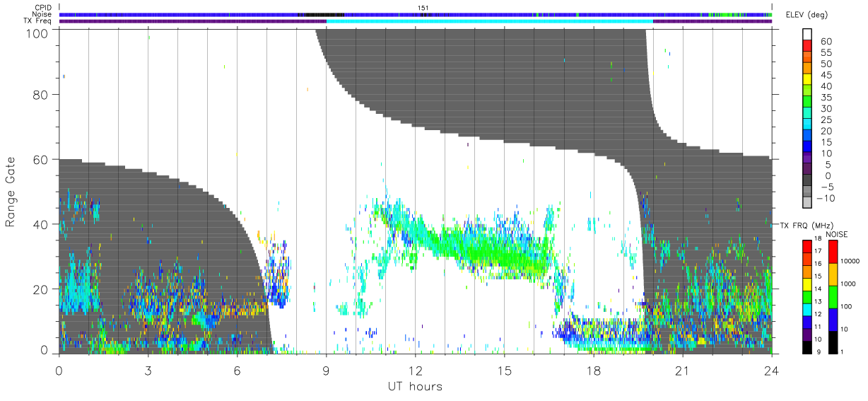Click the red top segment of elevation colorbar
This screenshot has height=401, width=868.
(807, 45)
